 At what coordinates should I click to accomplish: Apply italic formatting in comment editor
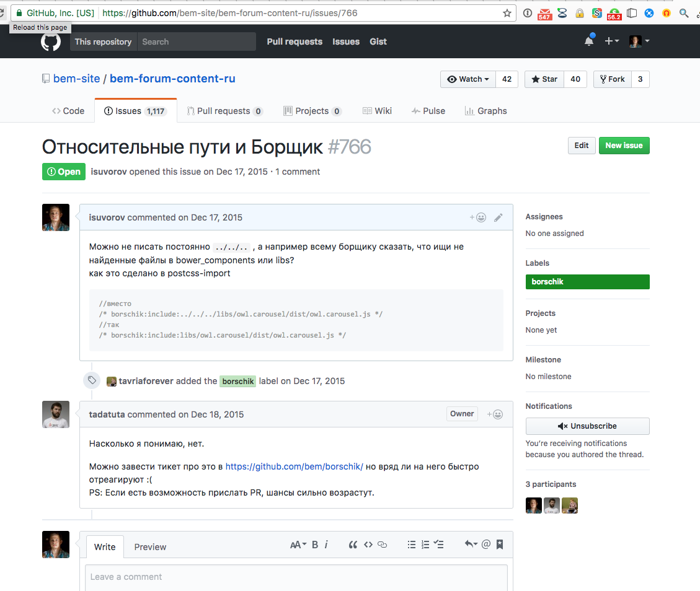point(326,545)
